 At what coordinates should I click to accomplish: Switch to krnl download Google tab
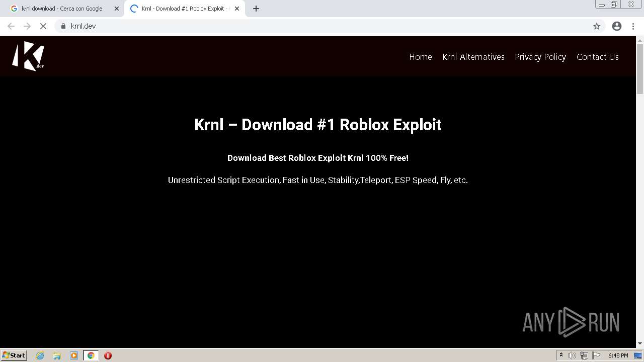pyautogui.click(x=62, y=9)
